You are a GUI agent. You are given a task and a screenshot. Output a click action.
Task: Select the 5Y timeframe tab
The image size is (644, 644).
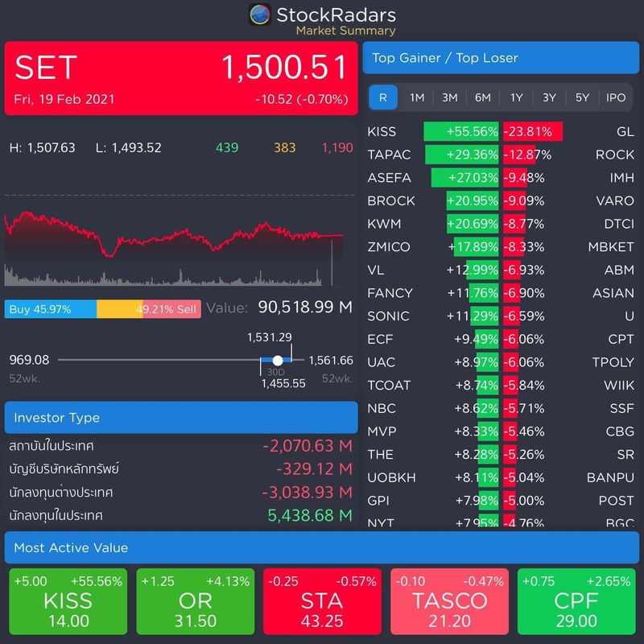[581, 97]
